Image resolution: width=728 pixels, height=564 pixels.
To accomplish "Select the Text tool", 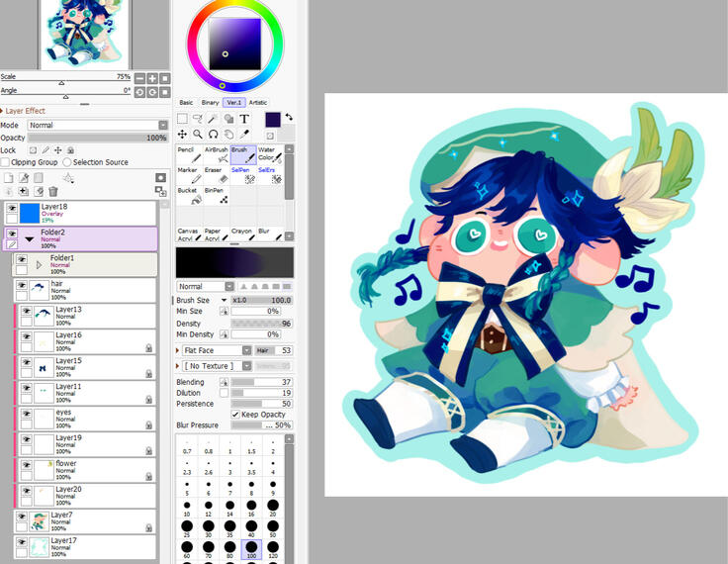I will [x=244, y=119].
